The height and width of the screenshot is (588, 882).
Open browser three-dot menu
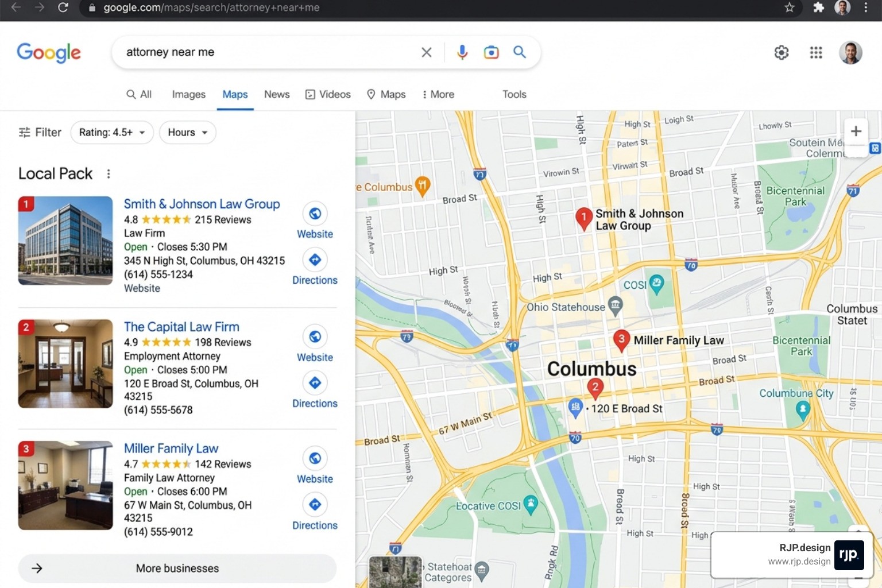[866, 7]
